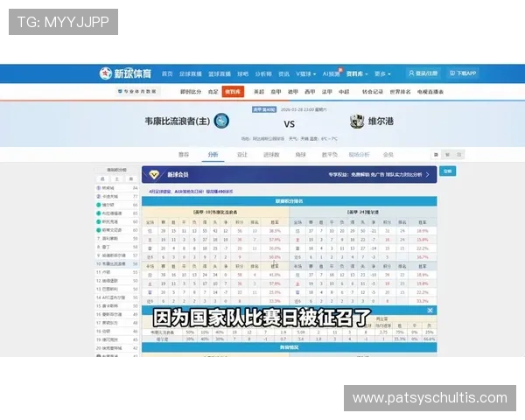Switch to the 分析 match tab
Screen dimensions: 525x420
(x=213, y=154)
